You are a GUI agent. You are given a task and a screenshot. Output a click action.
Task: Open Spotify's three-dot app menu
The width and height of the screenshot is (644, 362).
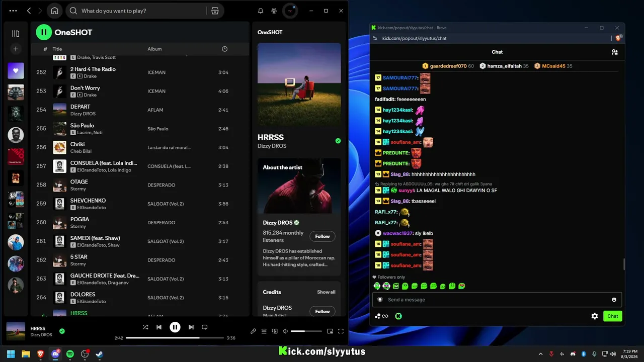click(13, 11)
